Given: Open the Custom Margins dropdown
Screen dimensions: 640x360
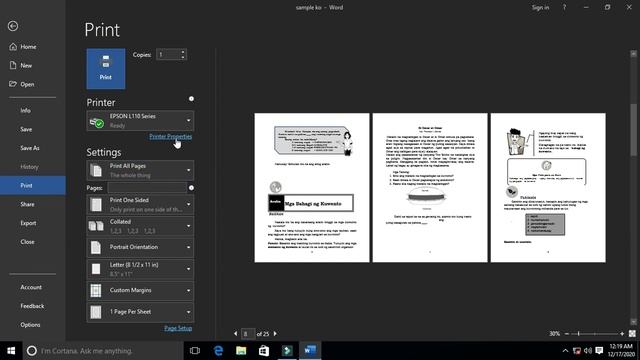Looking at the screenshot, I should (x=140, y=291).
